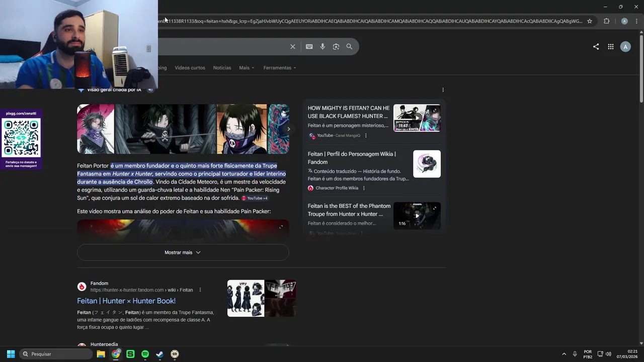Start voice search with the microphone icon
The width and height of the screenshot is (644, 362).
[323, 47]
